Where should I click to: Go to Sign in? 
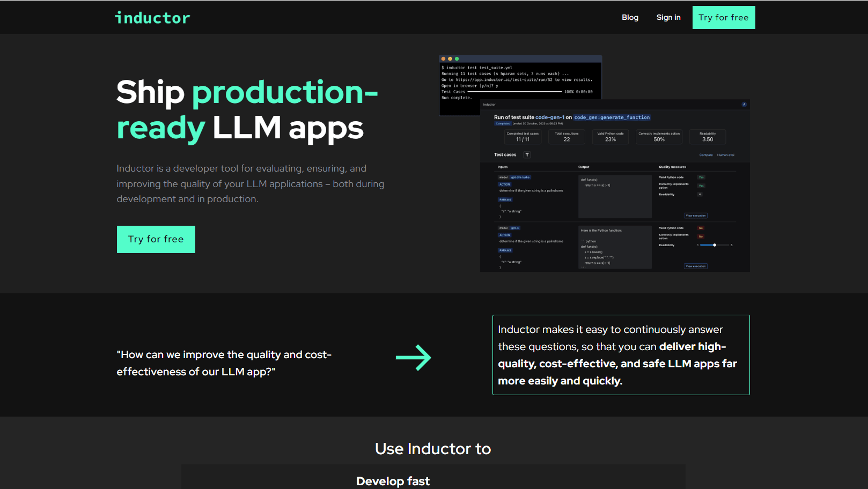point(668,17)
